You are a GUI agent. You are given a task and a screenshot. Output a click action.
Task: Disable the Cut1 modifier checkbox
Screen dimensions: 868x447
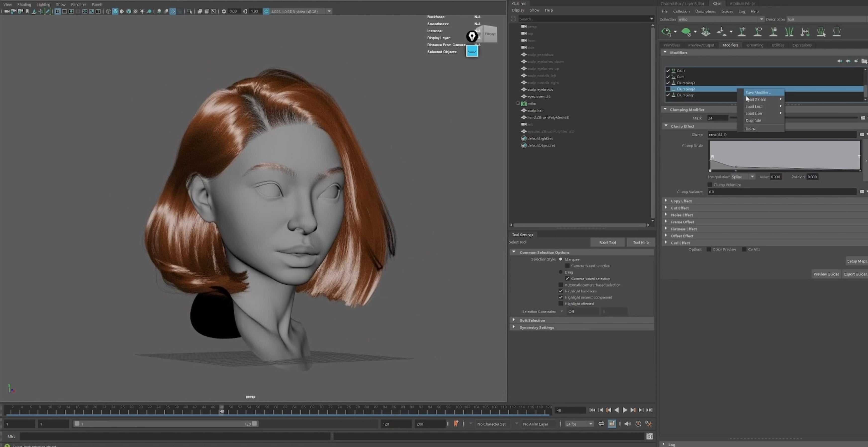pyautogui.click(x=668, y=77)
